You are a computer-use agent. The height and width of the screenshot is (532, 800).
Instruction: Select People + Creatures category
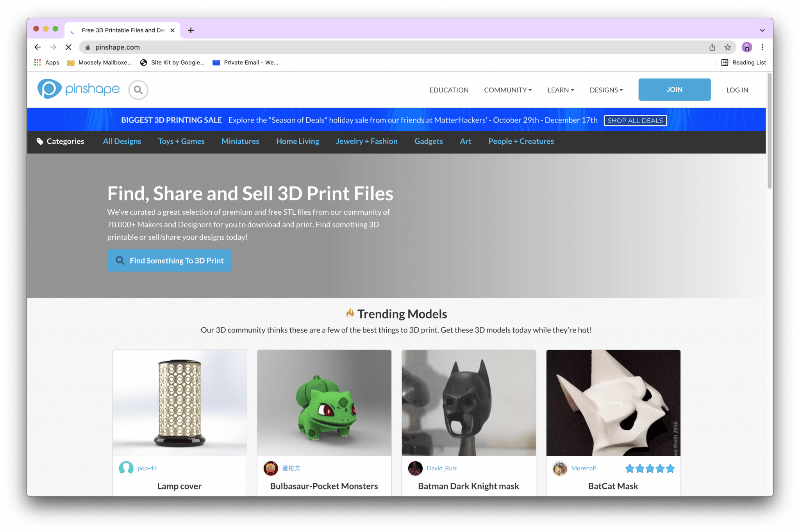(x=521, y=141)
